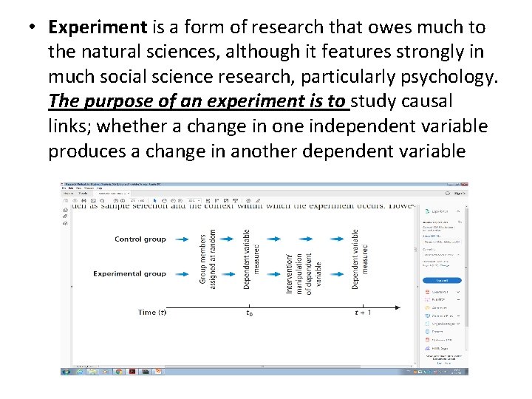The width and height of the screenshot is (532, 399).
Task: Click the magnifier search icon in Acrobat toolbar
Action: coord(102,201)
